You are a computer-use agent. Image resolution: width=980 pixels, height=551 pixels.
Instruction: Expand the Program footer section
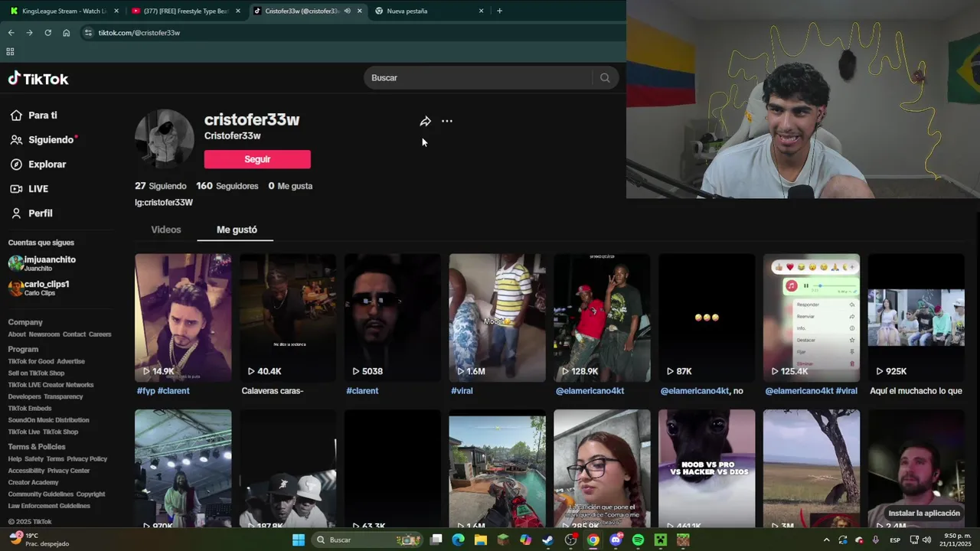(x=23, y=349)
